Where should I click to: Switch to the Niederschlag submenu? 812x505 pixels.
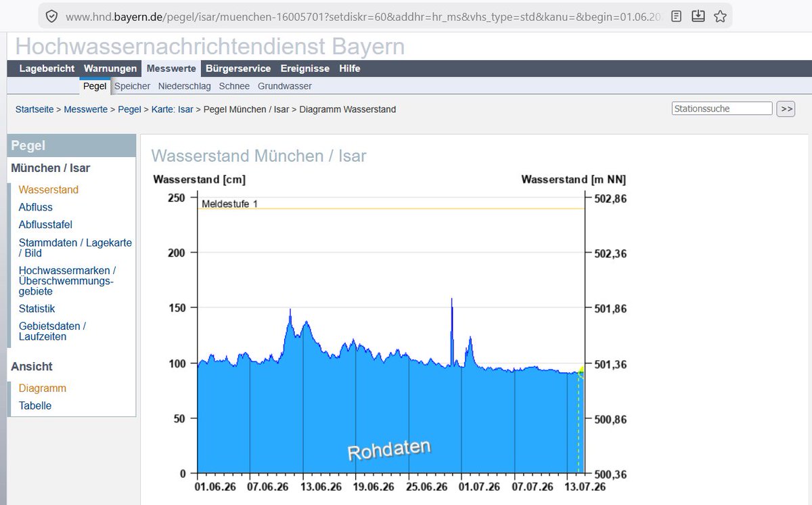click(x=185, y=86)
